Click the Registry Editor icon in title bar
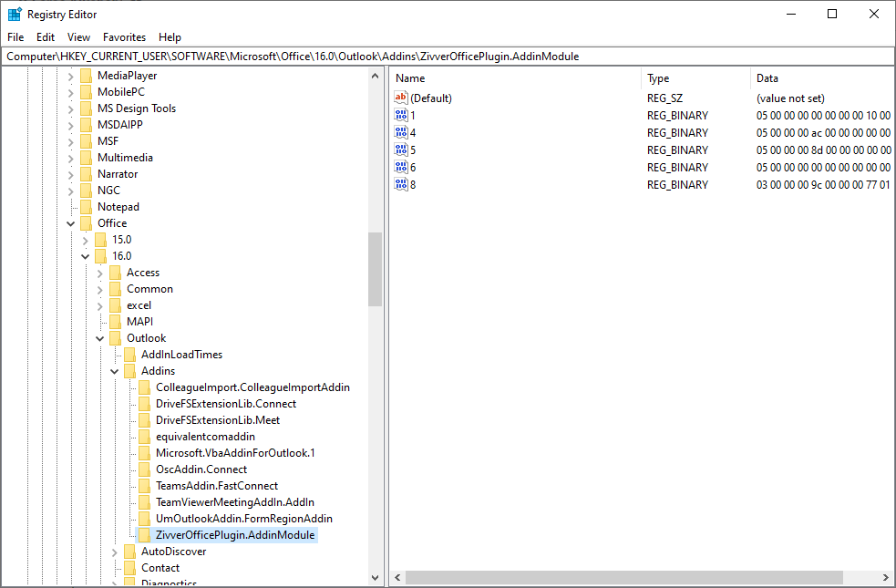Viewport: 896px width, 588px height. pyautogui.click(x=14, y=14)
